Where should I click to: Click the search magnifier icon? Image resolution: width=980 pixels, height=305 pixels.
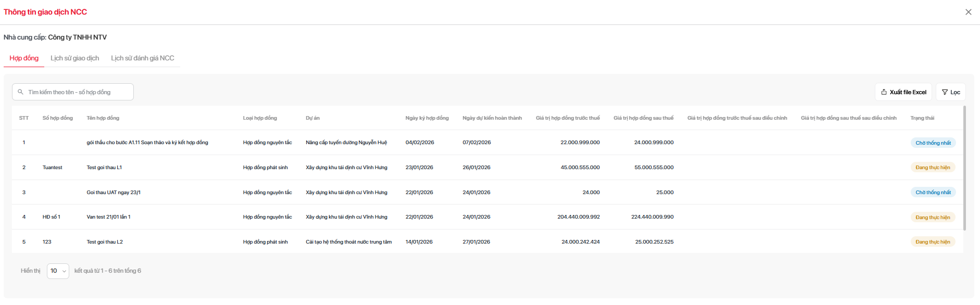click(x=20, y=92)
